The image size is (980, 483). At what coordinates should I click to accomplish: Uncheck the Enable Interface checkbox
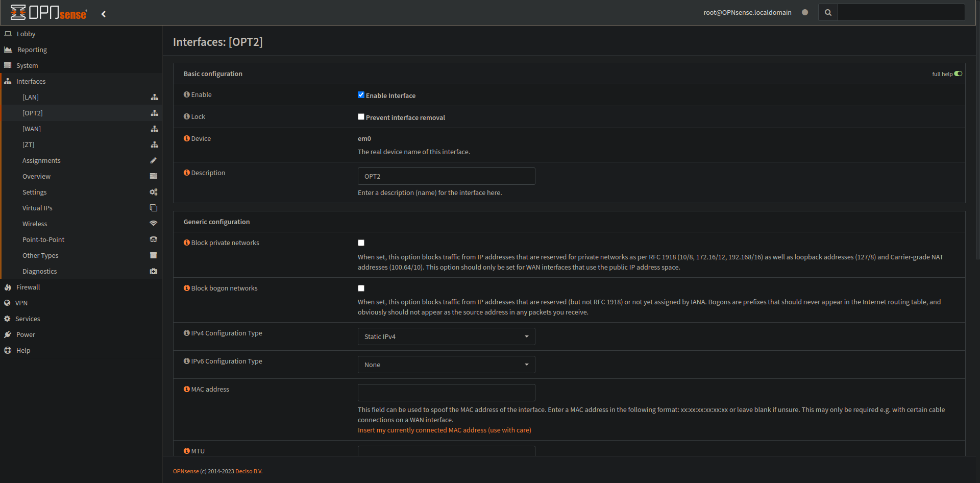click(x=361, y=95)
